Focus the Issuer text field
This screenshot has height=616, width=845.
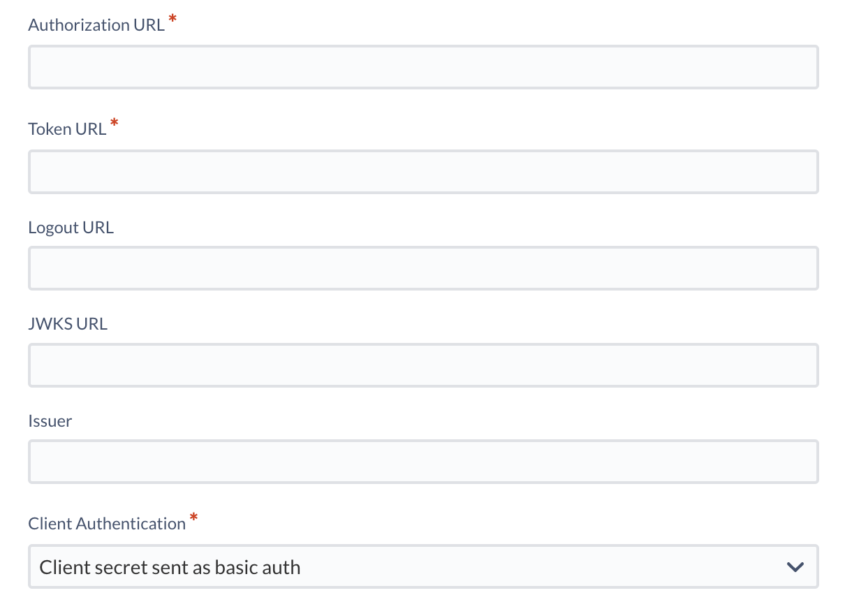(x=423, y=462)
